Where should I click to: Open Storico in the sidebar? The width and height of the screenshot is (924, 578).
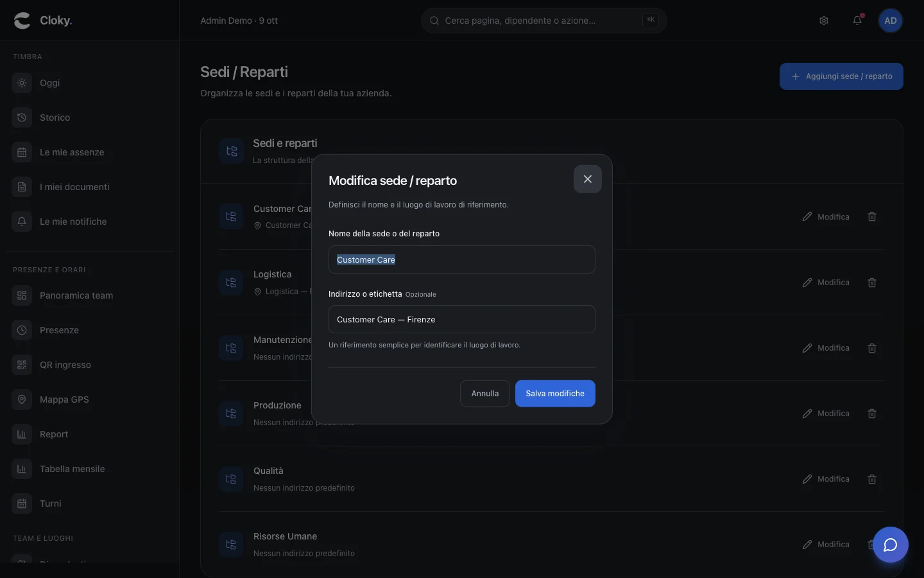coord(89,118)
